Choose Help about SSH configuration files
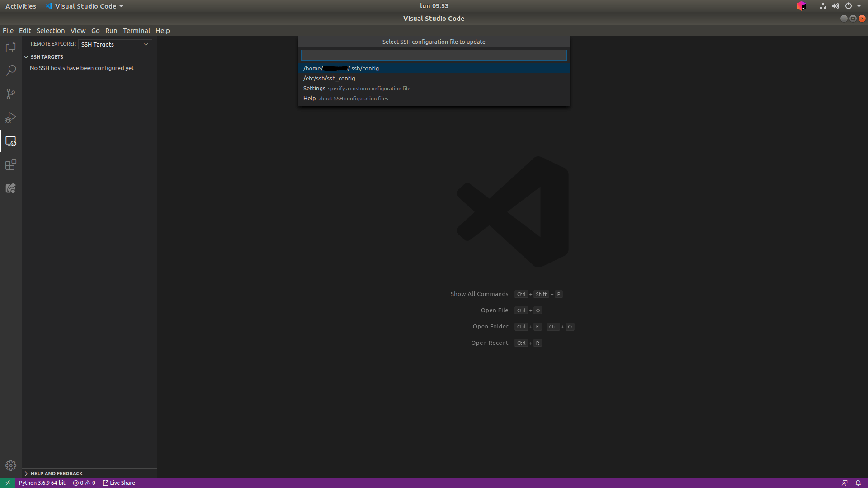868x488 pixels. (434, 98)
